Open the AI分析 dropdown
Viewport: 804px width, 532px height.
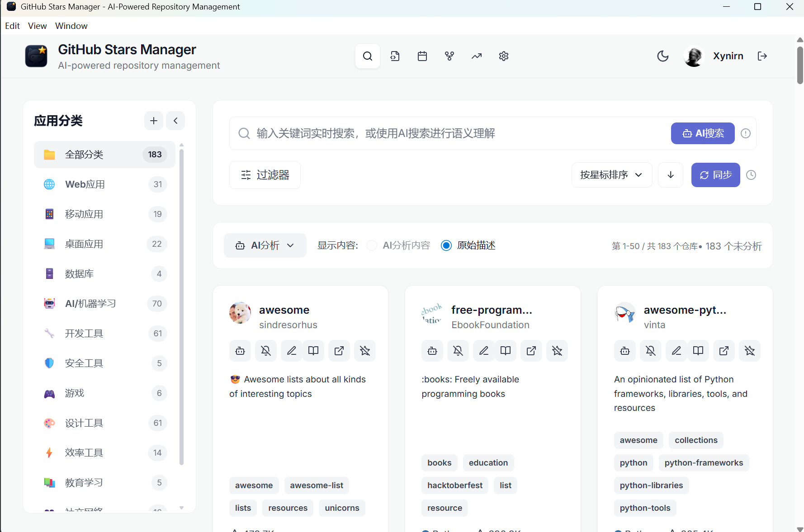click(x=265, y=245)
